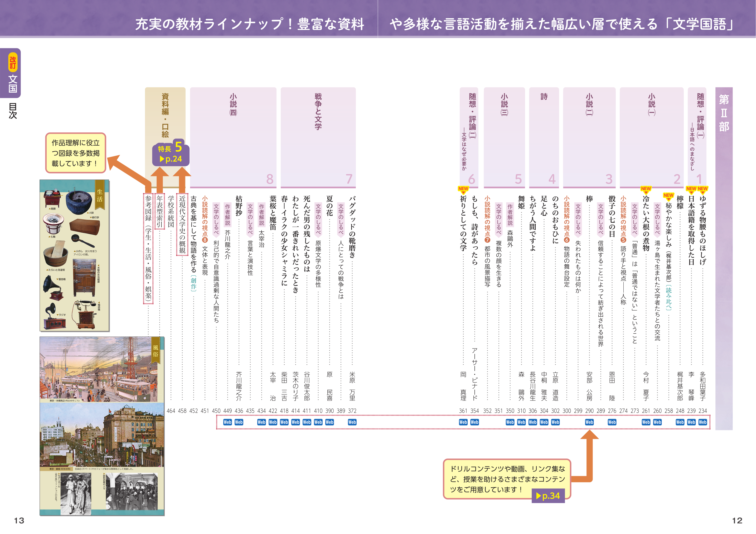This screenshot has height=534, width=756.
Task: Select the Web icon for page 302
Action: (555, 422)
